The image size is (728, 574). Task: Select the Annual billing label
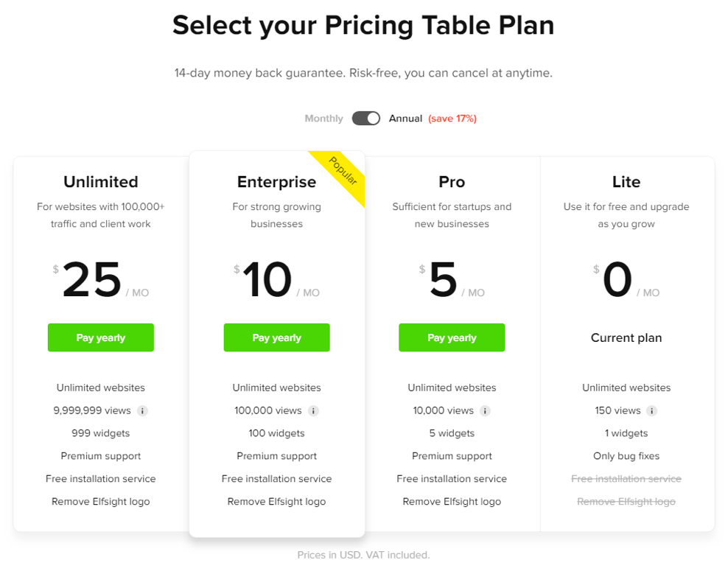(x=405, y=119)
